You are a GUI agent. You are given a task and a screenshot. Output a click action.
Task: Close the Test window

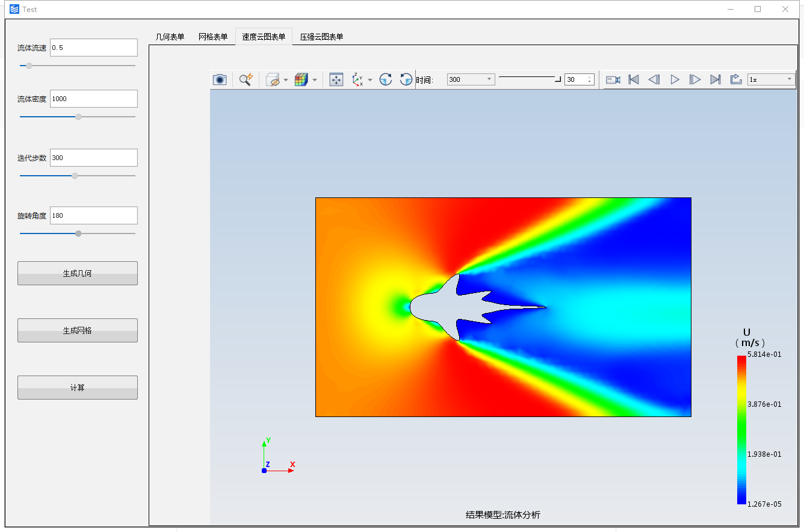785,9
